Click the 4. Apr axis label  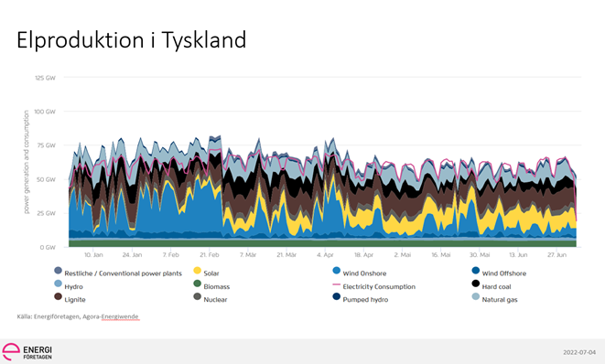coord(325,255)
